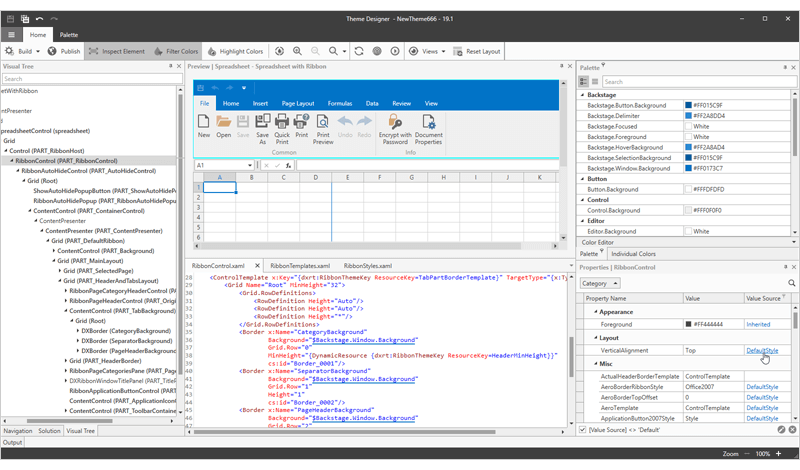Toggle the Filter Colors option
The height and width of the screenshot is (470, 800).
click(176, 51)
